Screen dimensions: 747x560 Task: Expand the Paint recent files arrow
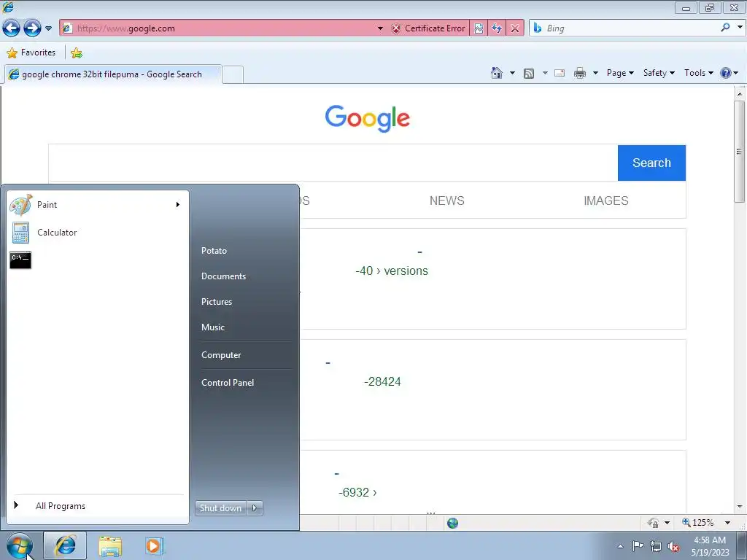178,205
